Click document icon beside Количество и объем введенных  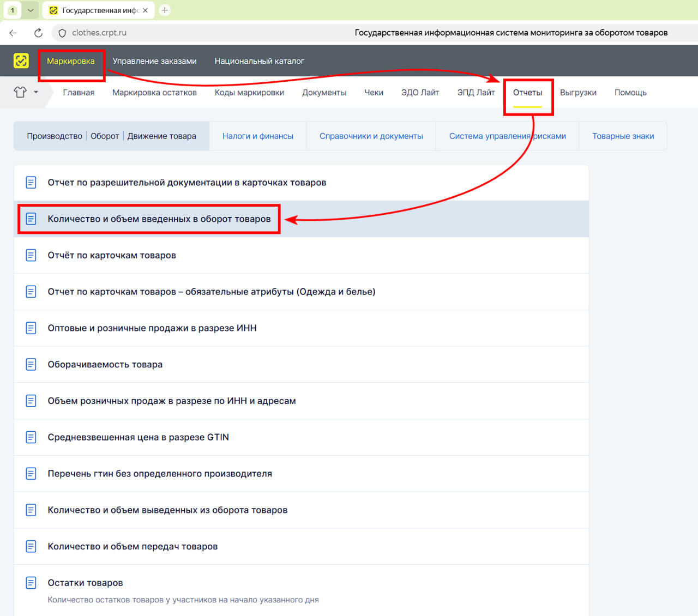click(31, 219)
